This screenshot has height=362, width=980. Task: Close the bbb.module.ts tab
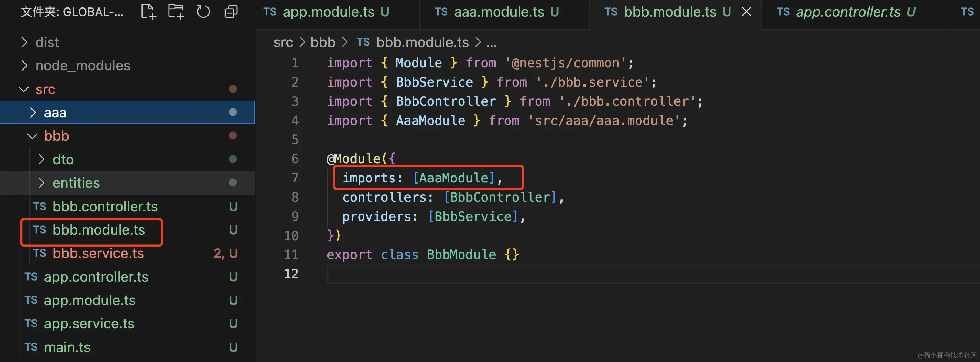(746, 12)
